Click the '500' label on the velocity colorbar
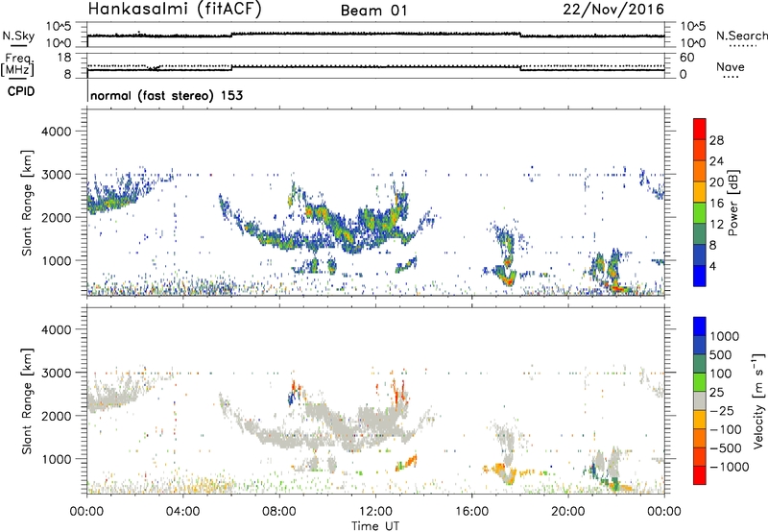The height and width of the screenshot is (532, 768). point(721,355)
